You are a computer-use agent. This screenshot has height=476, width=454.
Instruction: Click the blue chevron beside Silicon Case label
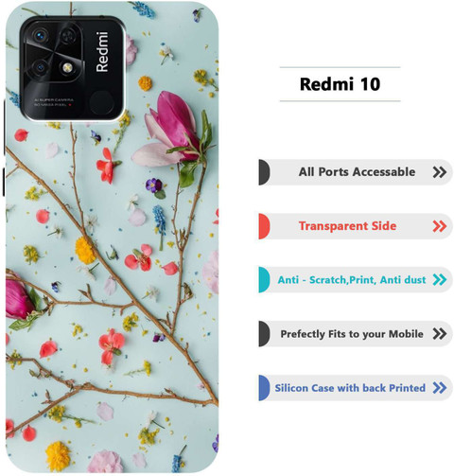point(440,388)
